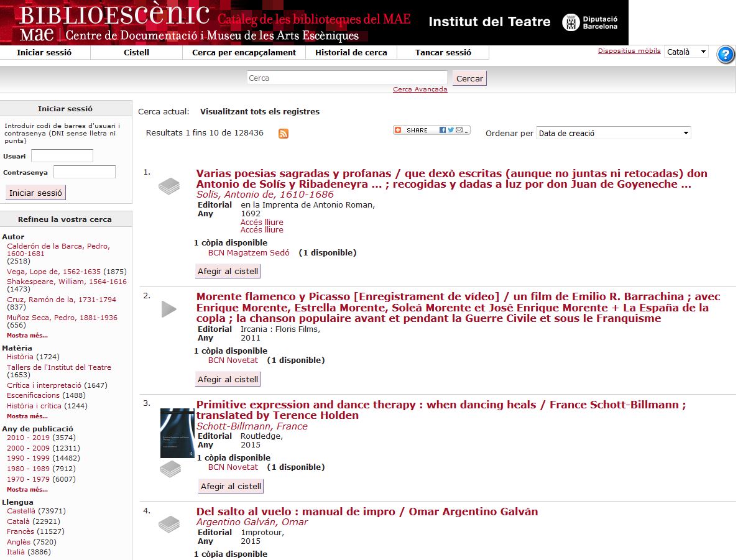Filter by subject Tallers de l'Institut del Teatre
Image resolution: width=738 pixels, height=560 pixels.
(x=59, y=367)
